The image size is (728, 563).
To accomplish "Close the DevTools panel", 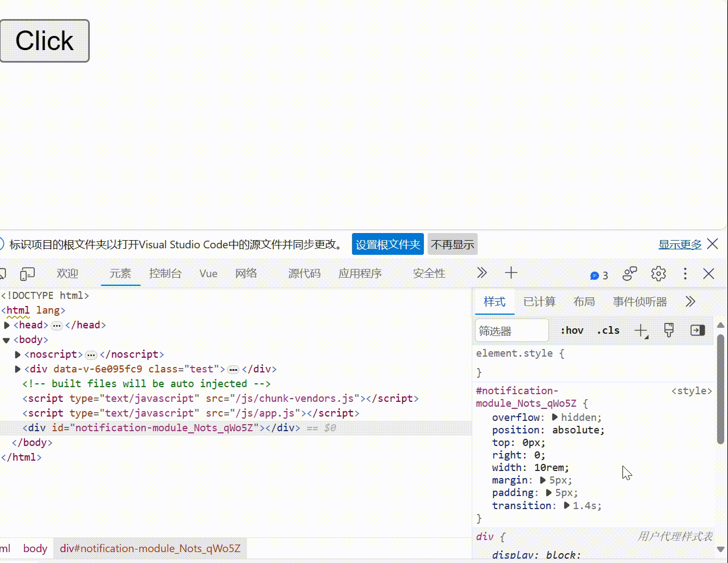I will pos(708,273).
